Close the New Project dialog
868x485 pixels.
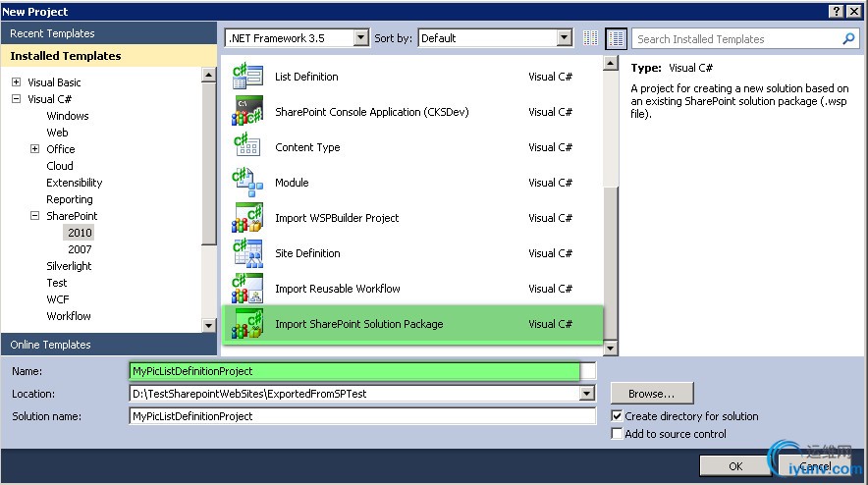point(853,11)
